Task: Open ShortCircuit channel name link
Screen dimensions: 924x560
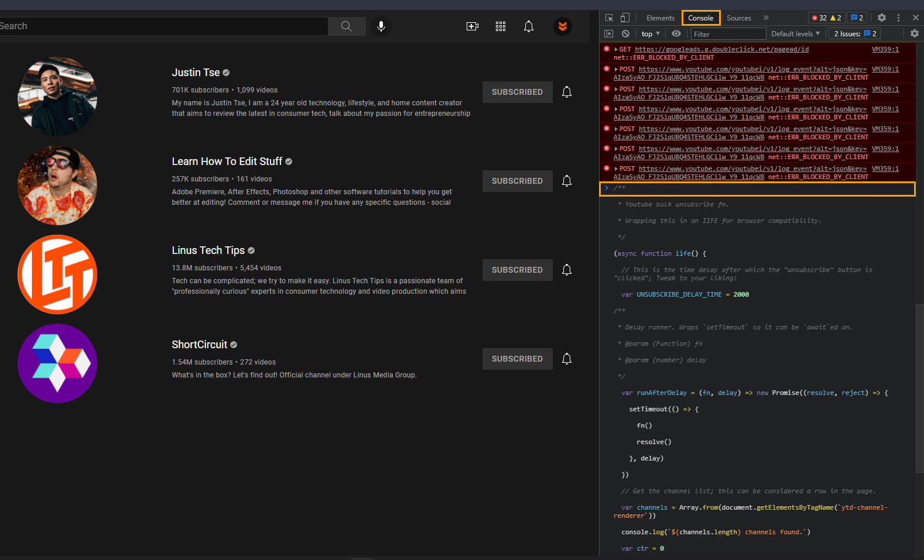Action: coord(199,345)
